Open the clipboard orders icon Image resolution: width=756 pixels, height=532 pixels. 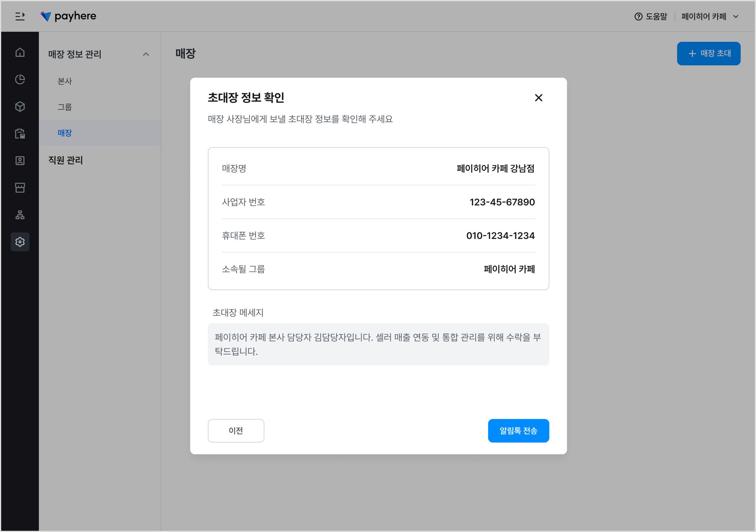[20, 134]
